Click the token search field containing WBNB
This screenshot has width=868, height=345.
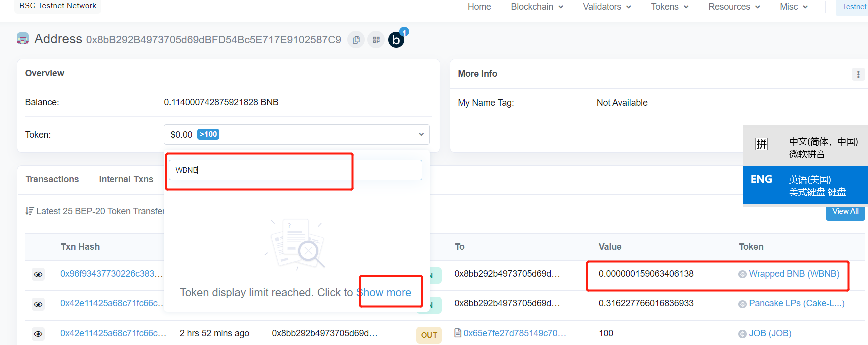(295, 170)
